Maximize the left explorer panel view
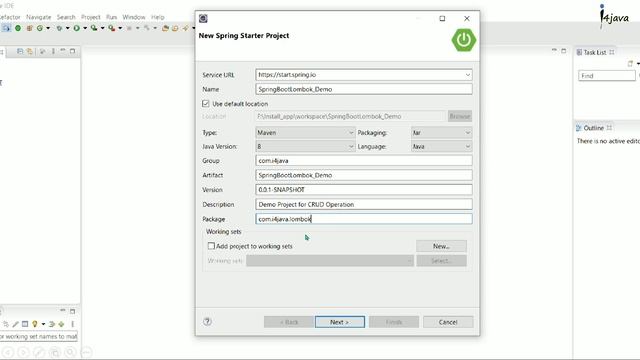This screenshot has height=360, width=640. click(72, 51)
